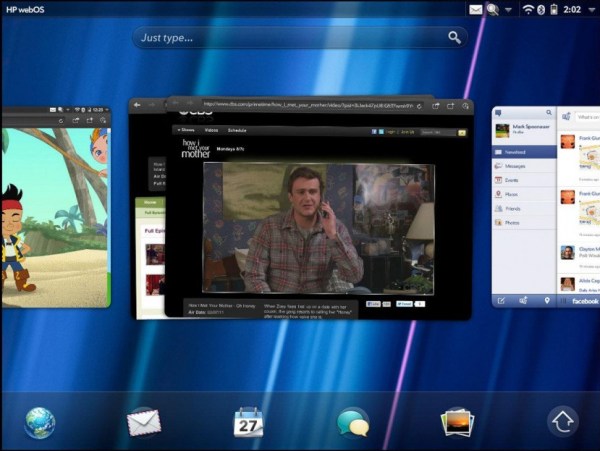Open the Facebook chat notifications icon

coord(499,113)
